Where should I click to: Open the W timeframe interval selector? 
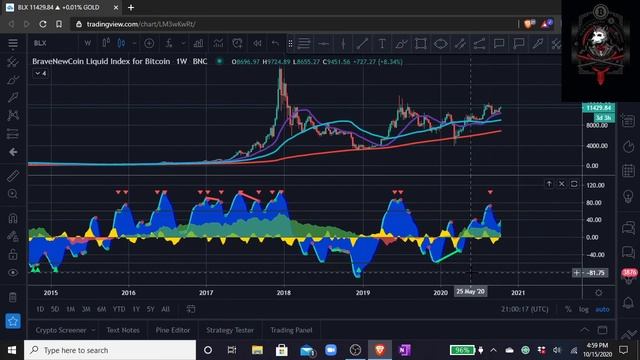click(87, 43)
